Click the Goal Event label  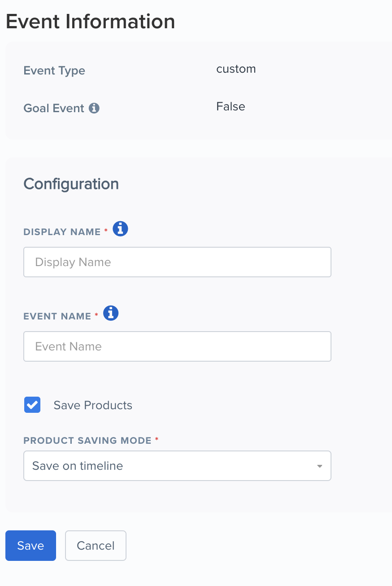[x=54, y=108]
